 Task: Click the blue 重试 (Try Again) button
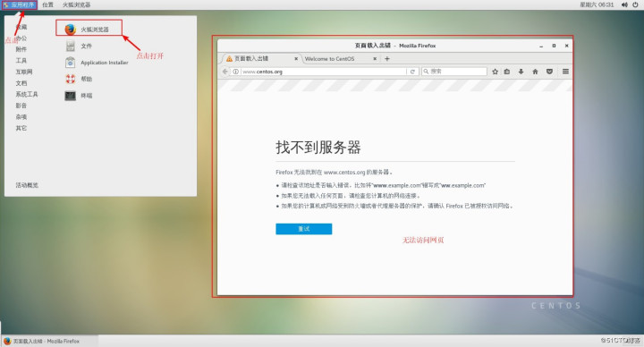304,229
